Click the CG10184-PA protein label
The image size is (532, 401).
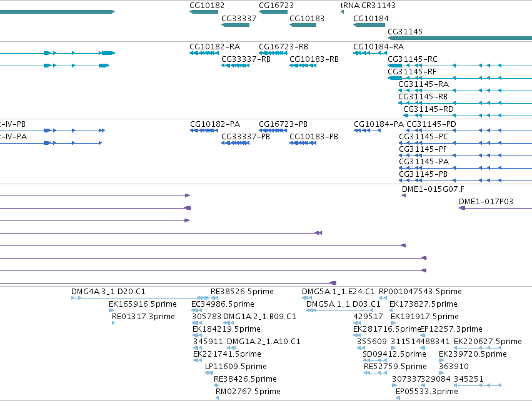[x=379, y=124]
